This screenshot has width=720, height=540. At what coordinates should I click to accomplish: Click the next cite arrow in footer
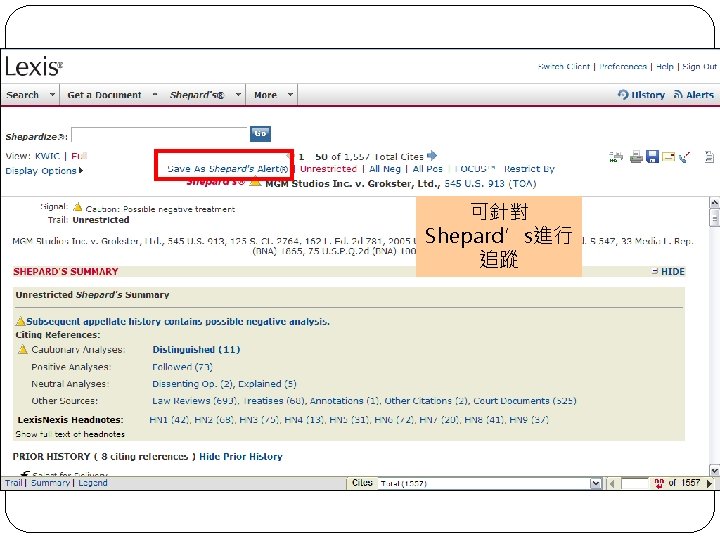(x=709, y=484)
